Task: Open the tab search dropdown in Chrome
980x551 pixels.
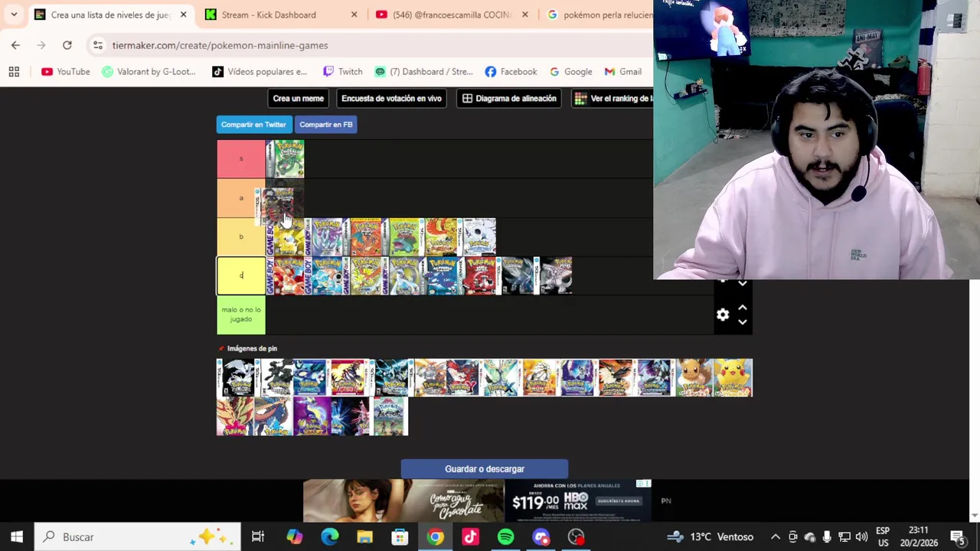Action: (x=14, y=15)
